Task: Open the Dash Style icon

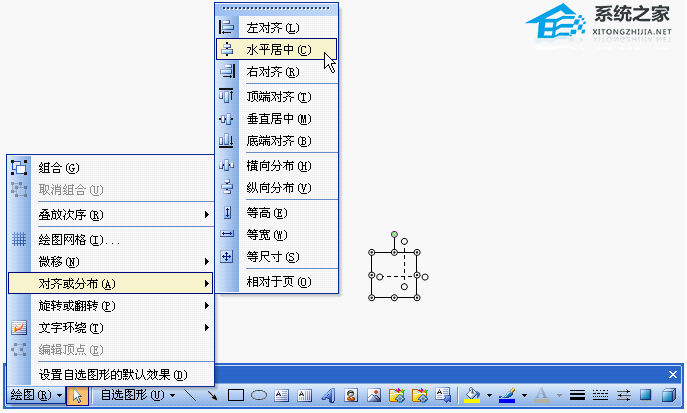Action: pyautogui.click(x=600, y=395)
